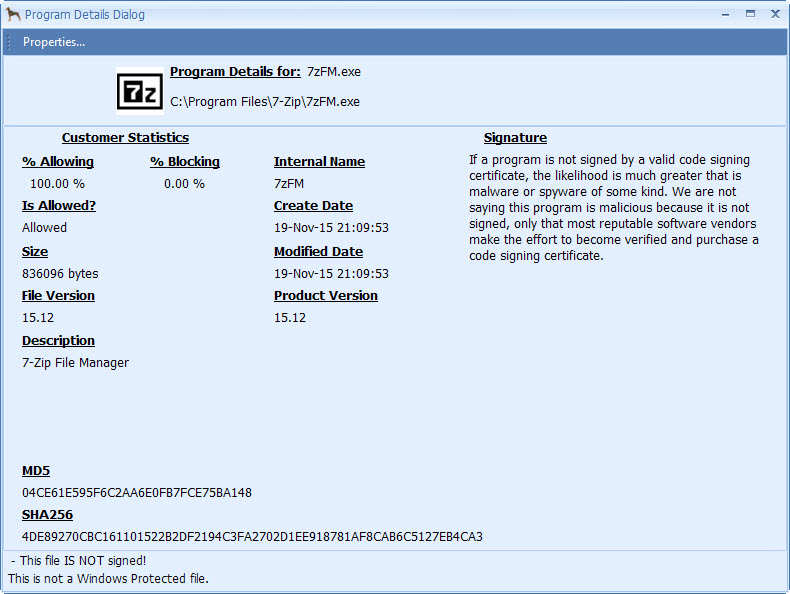Click the toolbar grip handle beside Properties

tap(10, 42)
